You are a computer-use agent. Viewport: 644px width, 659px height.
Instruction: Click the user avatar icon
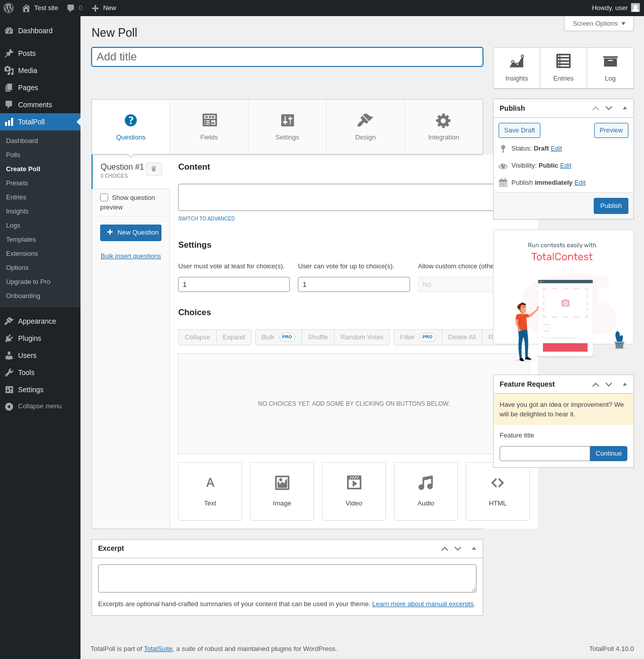635,8
